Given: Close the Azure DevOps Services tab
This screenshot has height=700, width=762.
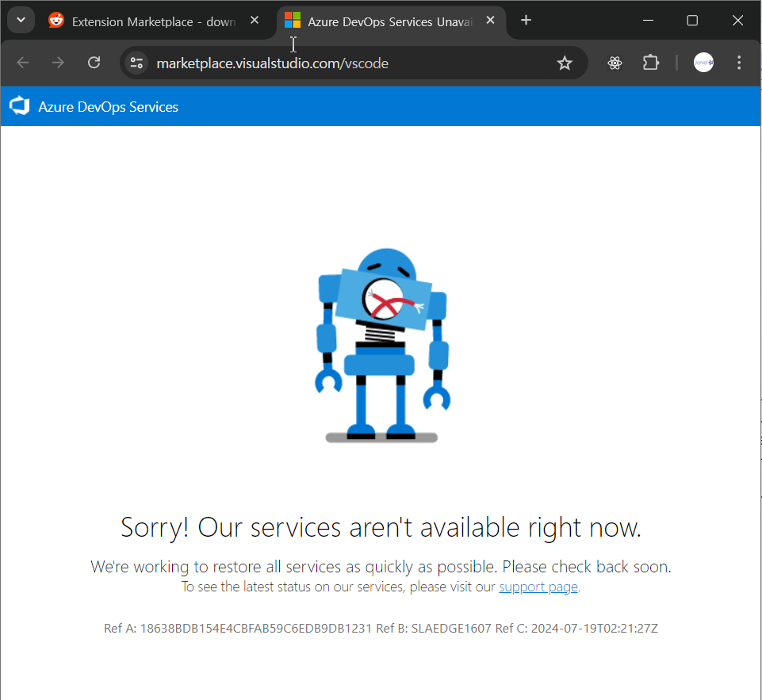Looking at the screenshot, I should pyautogui.click(x=490, y=21).
